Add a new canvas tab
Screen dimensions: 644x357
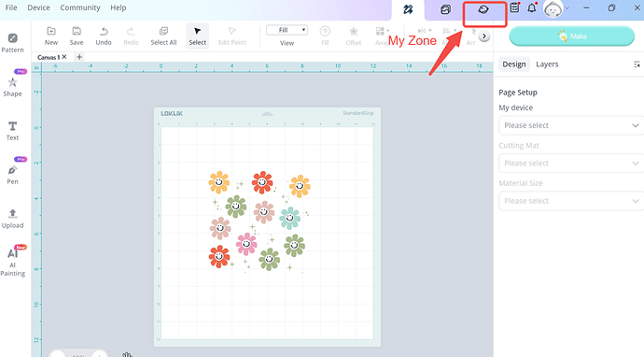79,57
